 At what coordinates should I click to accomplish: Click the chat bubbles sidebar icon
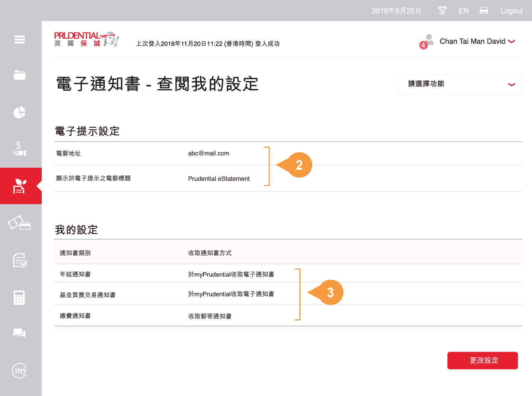coord(20,333)
